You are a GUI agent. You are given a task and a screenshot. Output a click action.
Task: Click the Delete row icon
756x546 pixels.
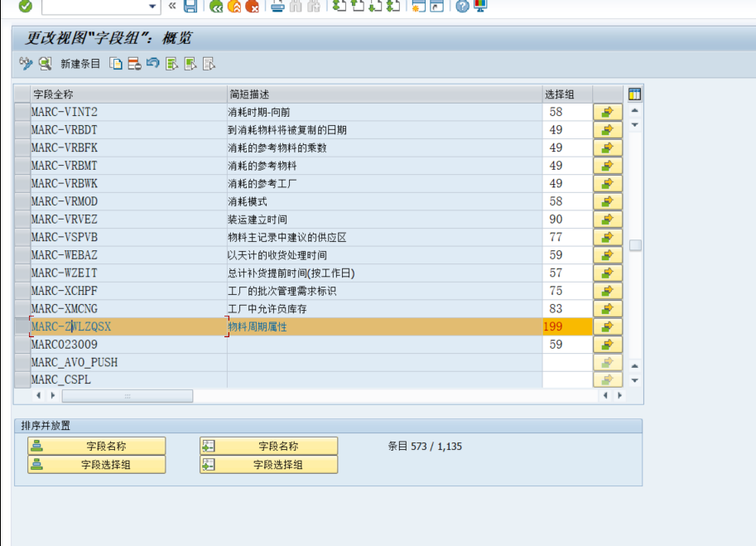tap(134, 63)
